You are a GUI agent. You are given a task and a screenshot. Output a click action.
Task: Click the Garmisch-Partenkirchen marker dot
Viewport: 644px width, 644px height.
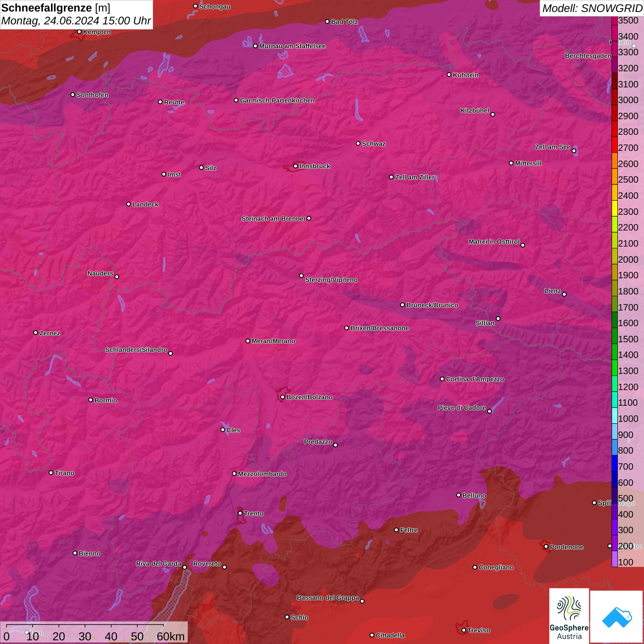(x=236, y=100)
